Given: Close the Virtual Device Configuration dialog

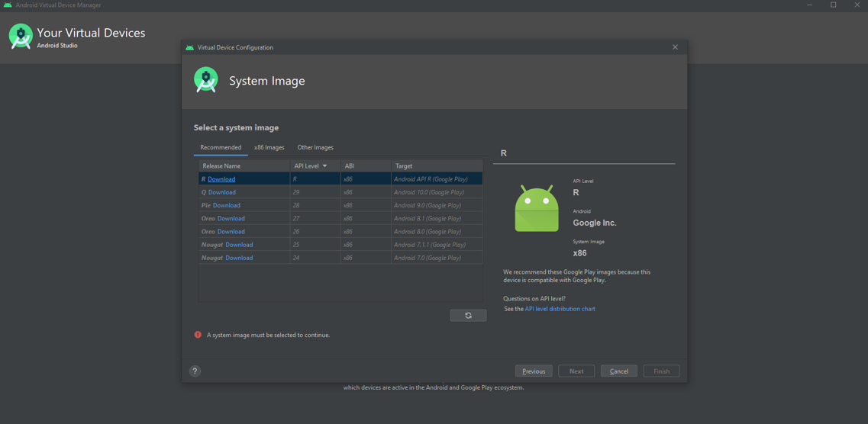Looking at the screenshot, I should pos(675,47).
